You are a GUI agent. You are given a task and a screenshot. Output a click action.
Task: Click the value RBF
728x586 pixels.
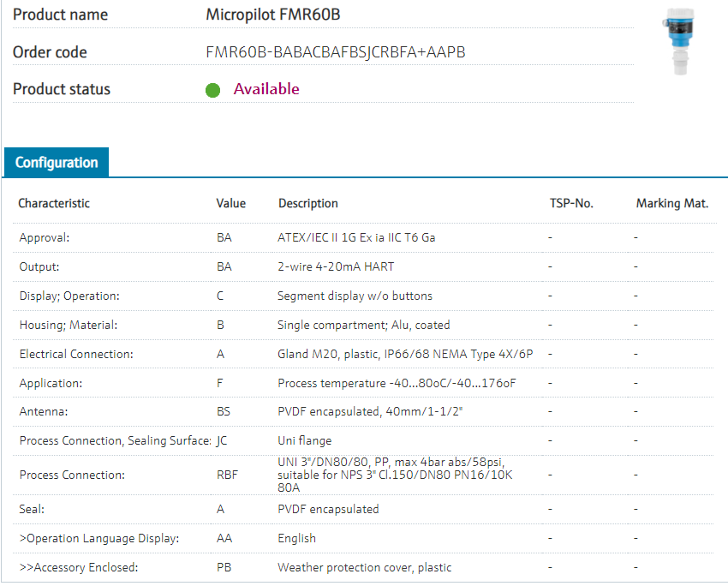coord(227,475)
